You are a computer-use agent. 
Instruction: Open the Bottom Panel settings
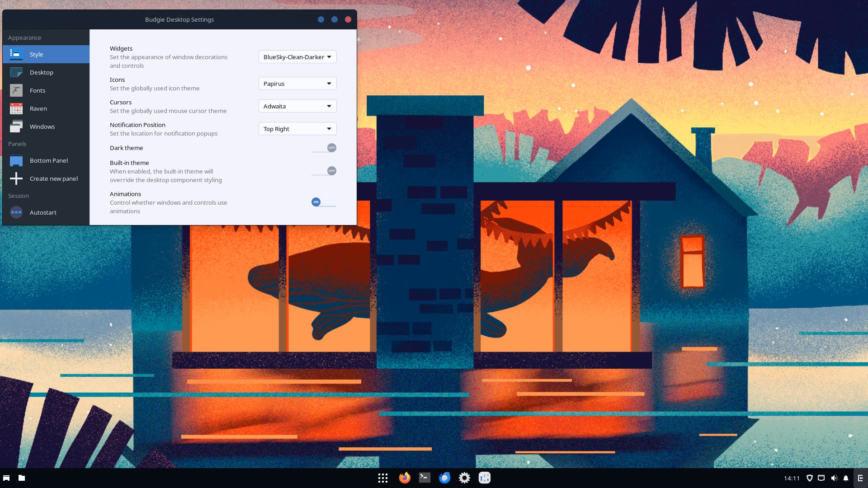48,160
